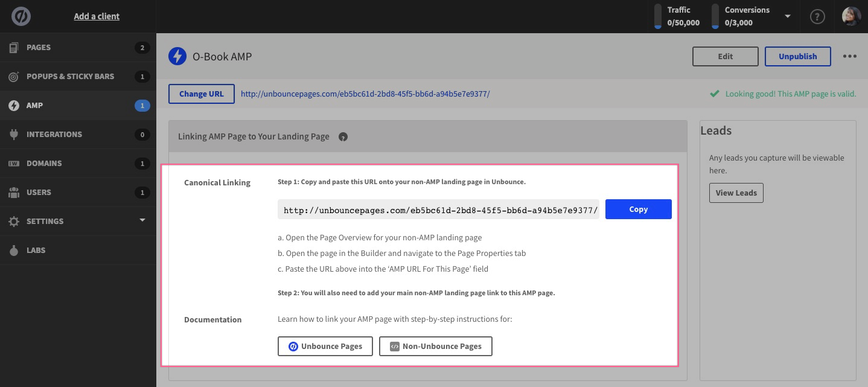The width and height of the screenshot is (868, 387).
Task: Click the Canonical Linking label
Action: pos(217,182)
